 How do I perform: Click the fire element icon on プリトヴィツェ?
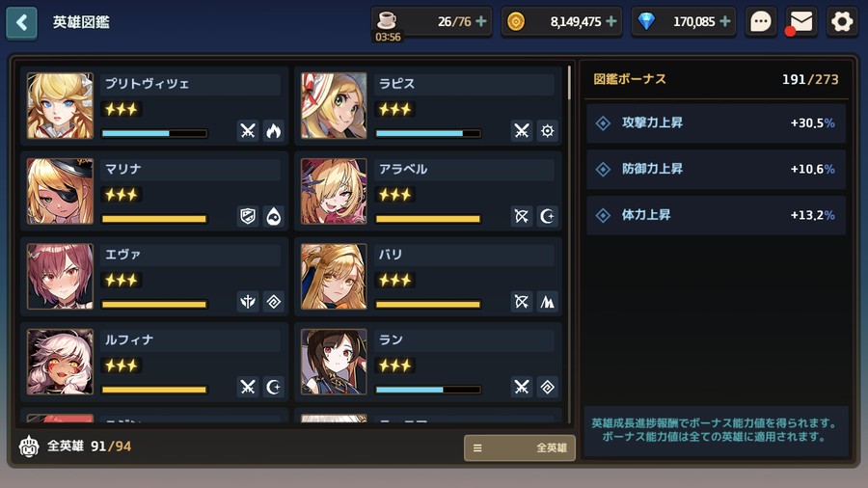tap(274, 131)
